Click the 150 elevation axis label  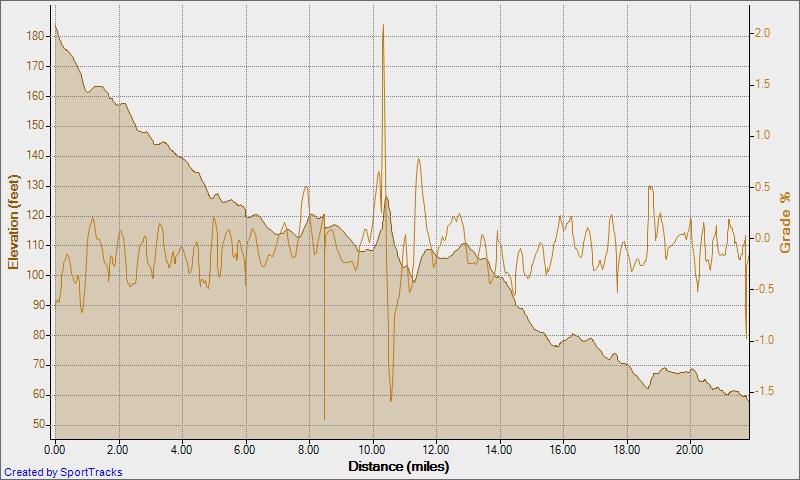click(36, 126)
